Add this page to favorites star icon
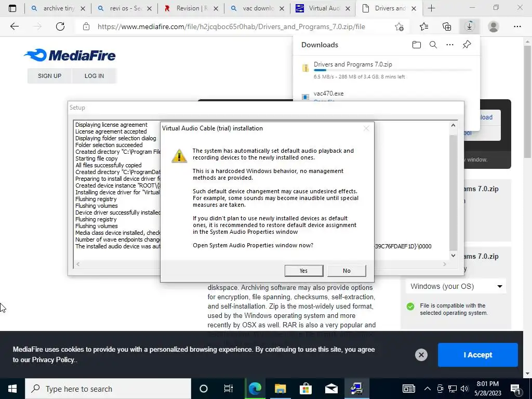The width and height of the screenshot is (532, 399). click(400, 26)
